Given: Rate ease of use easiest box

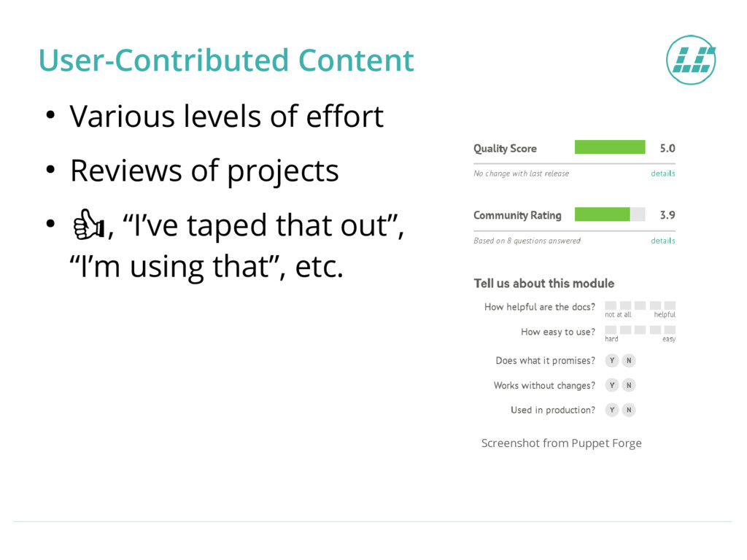Looking at the screenshot, I should point(670,330).
